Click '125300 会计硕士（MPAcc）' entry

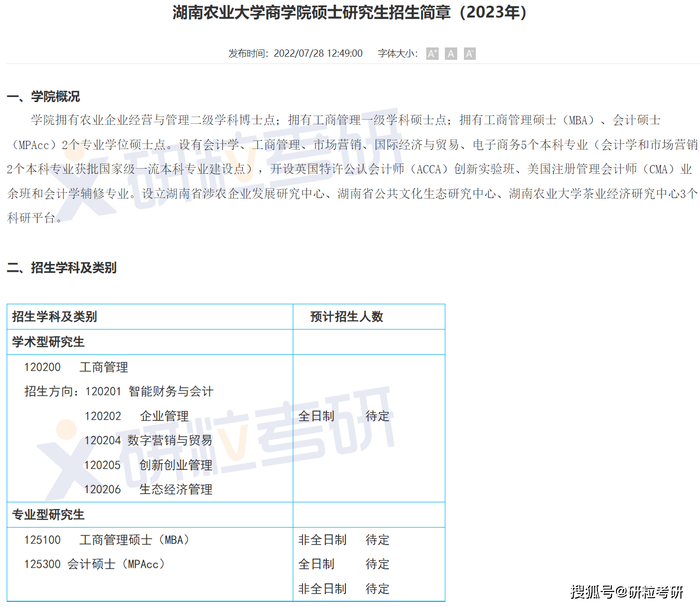pos(94,564)
